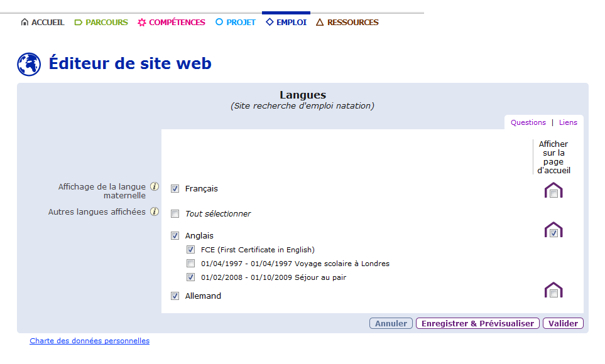Click the pink gear icon beside COMPÉTENCES
Screen dimensions: 605x364
pyautogui.click(x=142, y=23)
